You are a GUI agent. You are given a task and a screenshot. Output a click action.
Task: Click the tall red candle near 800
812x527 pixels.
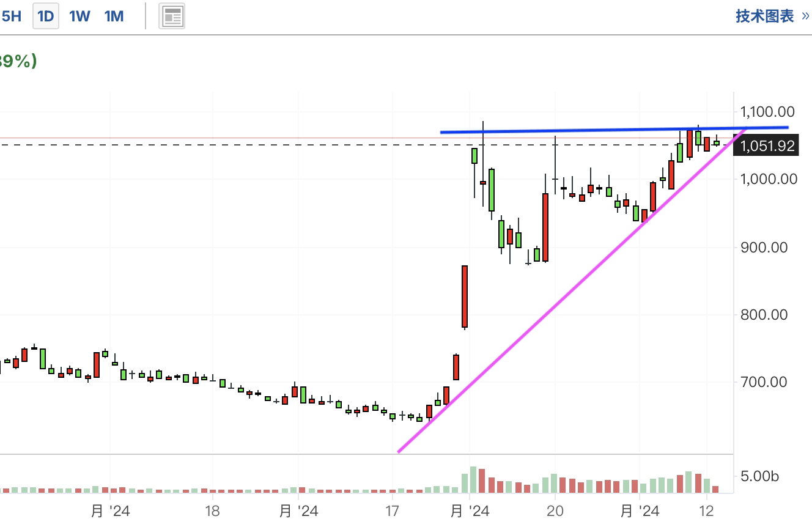465,297
